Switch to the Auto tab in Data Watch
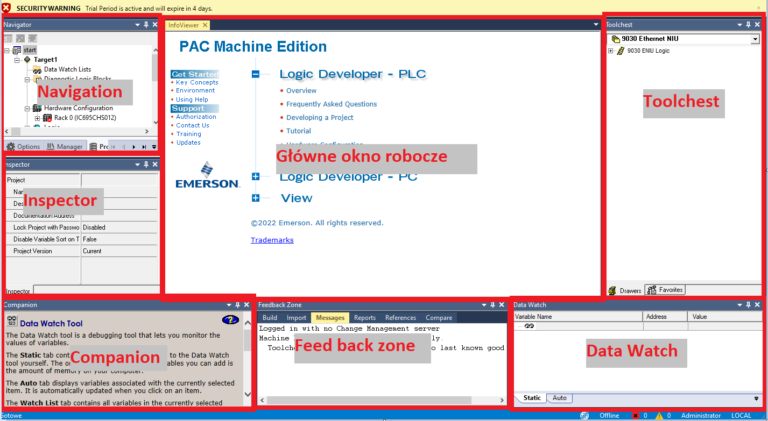 [x=560, y=398]
